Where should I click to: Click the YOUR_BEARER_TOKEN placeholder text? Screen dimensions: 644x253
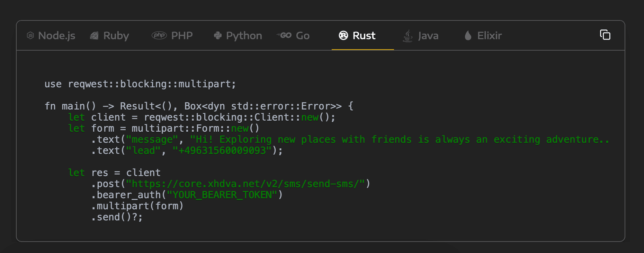pos(222,195)
